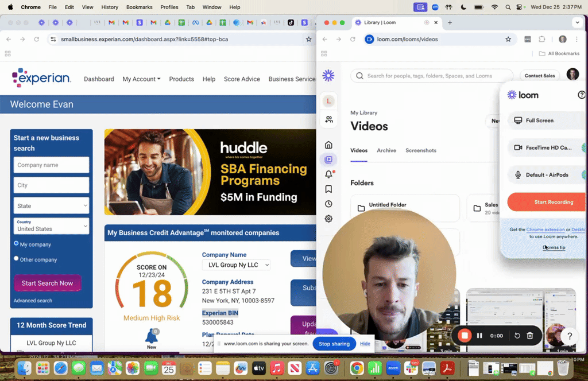588x381 pixels.
Task: Delete the recording with trash icon
Action: point(530,336)
